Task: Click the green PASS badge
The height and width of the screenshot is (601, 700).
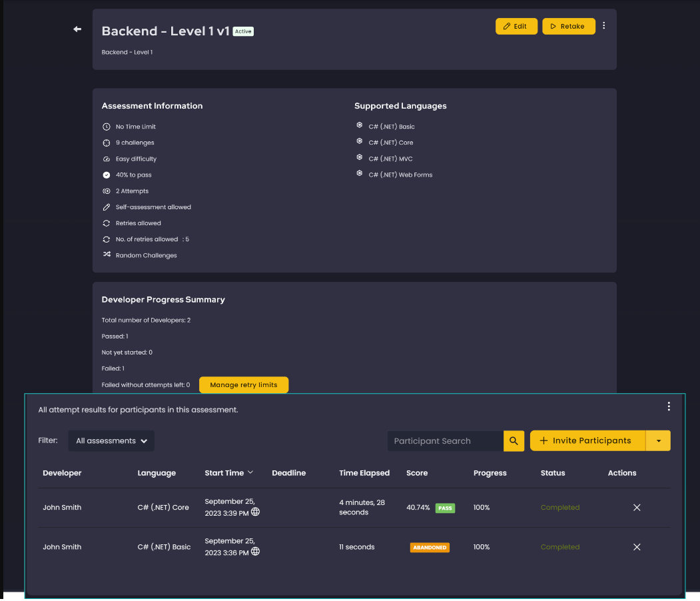Action: click(x=445, y=508)
